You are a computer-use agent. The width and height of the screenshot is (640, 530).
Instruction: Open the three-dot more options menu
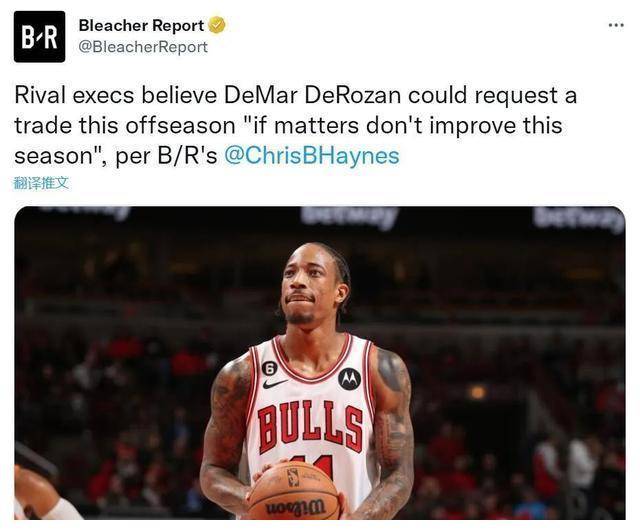coord(616,25)
